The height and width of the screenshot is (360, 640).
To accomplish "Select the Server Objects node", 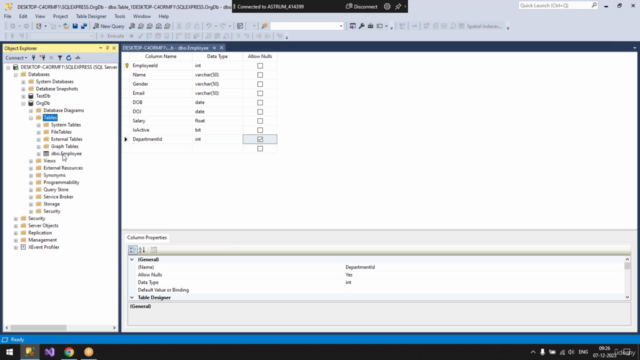I will coord(43,225).
